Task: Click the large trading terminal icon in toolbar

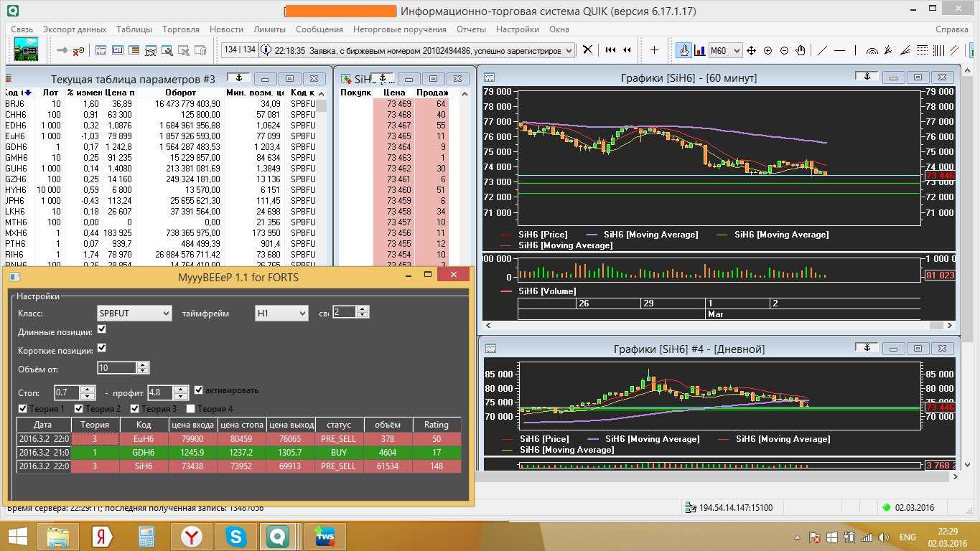Action: pos(27,50)
